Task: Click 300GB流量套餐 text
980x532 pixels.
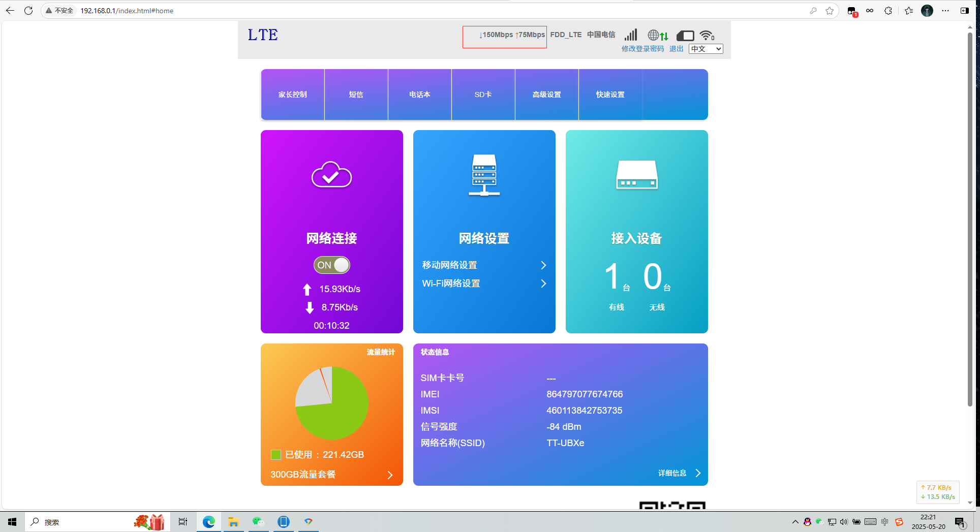Action: click(303, 475)
